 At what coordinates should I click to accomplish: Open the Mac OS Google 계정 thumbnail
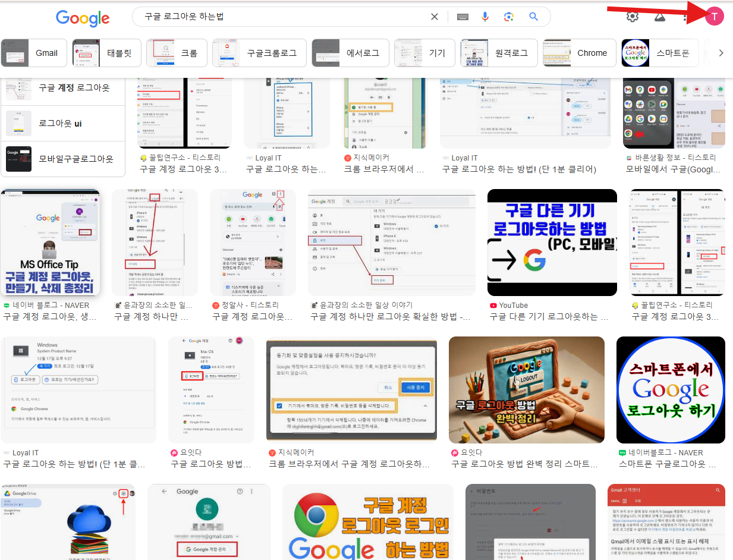[x=211, y=390]
